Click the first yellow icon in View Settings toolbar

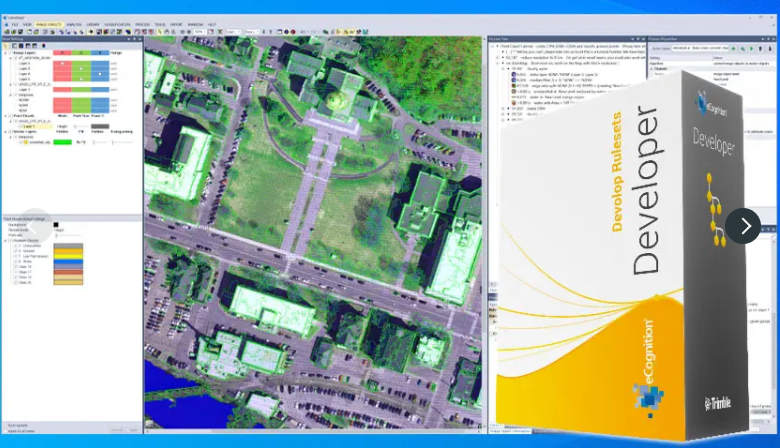click(x=6, y=46)
